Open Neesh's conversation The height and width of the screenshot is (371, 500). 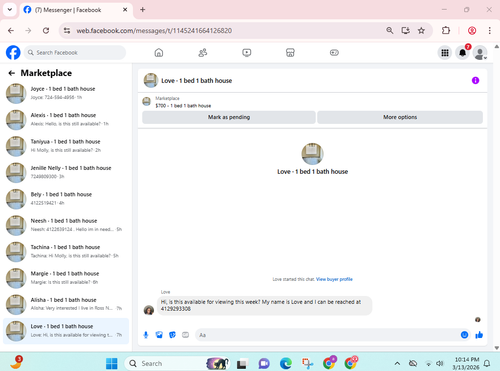pos(66,225)
